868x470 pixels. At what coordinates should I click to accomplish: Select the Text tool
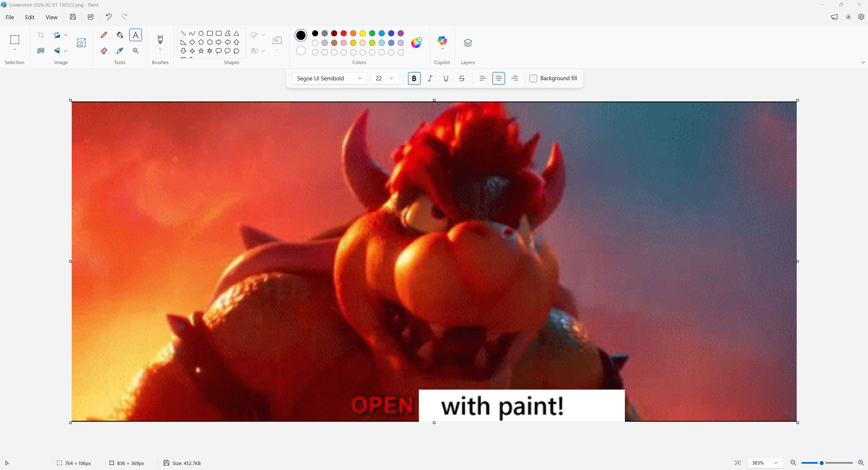point(135,35)
